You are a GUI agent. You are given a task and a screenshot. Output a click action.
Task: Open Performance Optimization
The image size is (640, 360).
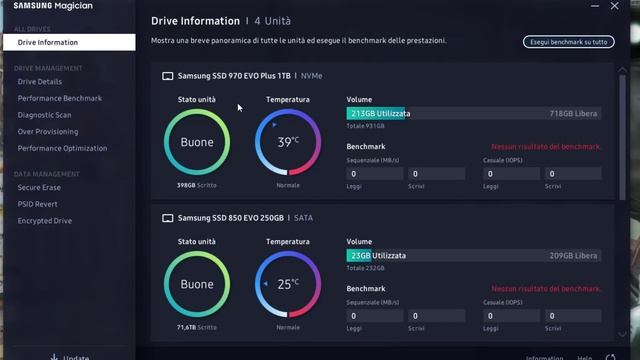pyautogui.click(x=62, y=148)
